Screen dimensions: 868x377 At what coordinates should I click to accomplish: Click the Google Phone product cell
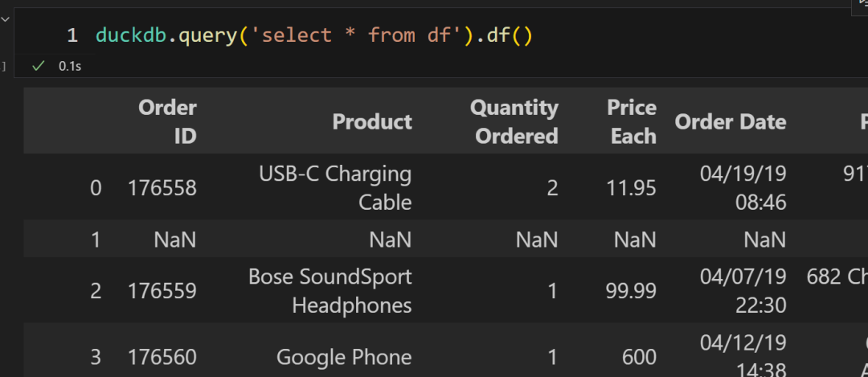click(344, 356)
